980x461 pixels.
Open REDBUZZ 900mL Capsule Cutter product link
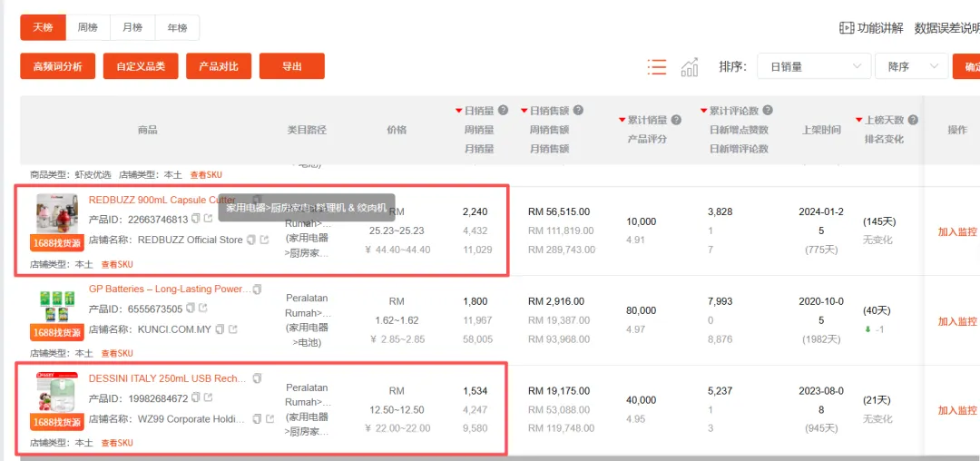(x=162, y=200)
